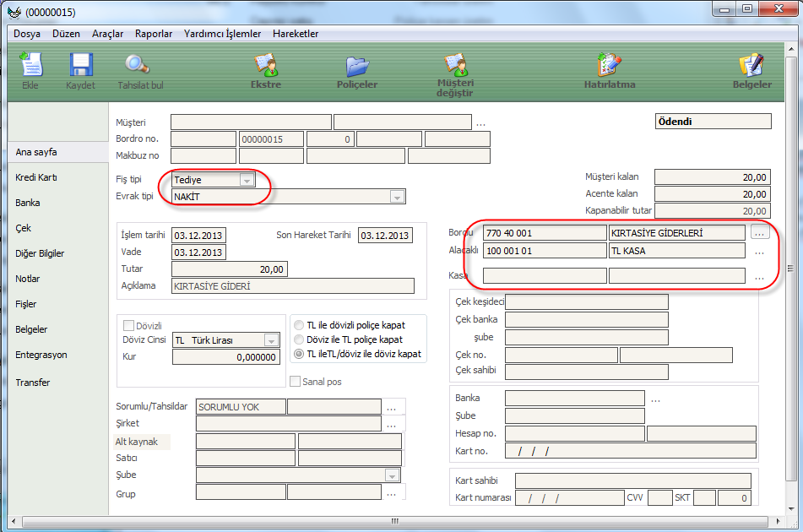
Task: Expand the Döviz Cinsi dropdown
Action: pyautogui.click(x=271, y=340)
